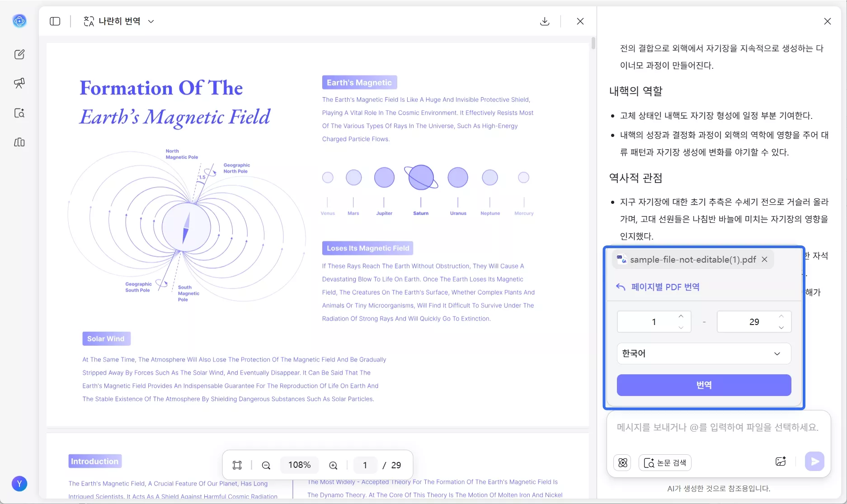Click the Mars planet label

(353, 213)
